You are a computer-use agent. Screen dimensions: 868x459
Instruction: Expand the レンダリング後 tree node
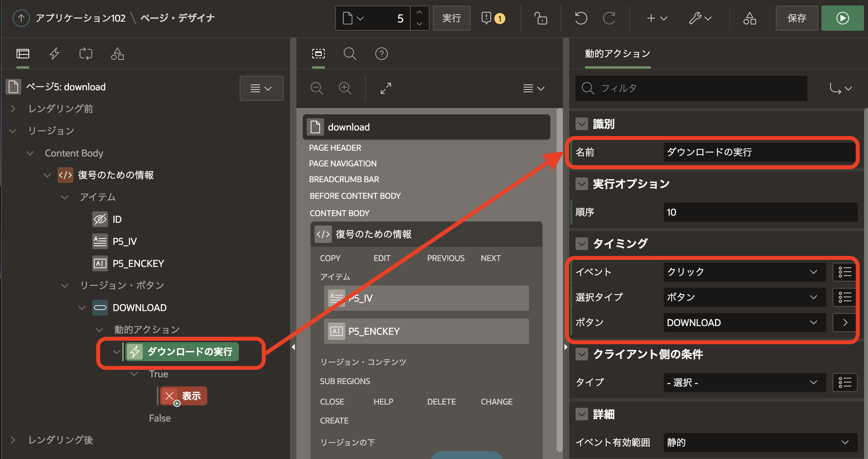tap(13, 440)
